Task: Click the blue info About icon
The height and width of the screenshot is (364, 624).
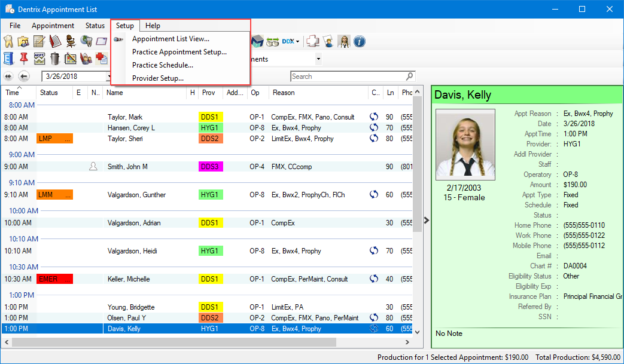Action: pos(359,41)
